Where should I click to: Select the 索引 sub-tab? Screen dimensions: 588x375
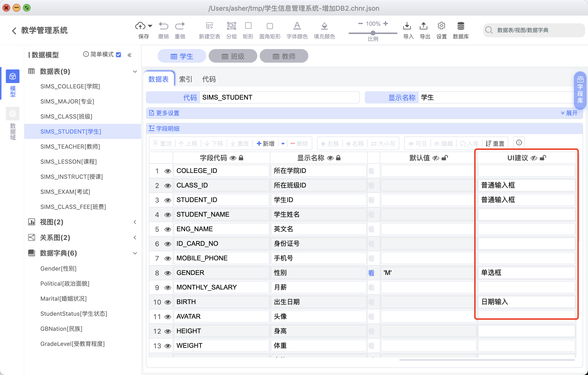click(x=186, y=79)
